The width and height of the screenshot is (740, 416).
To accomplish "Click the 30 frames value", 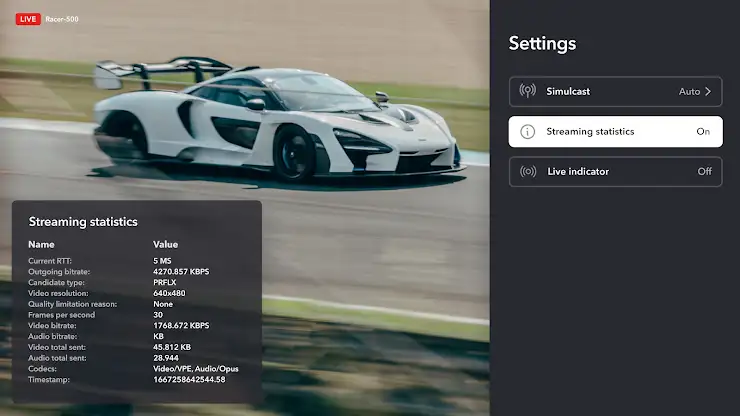I will [x=158, y=315].
